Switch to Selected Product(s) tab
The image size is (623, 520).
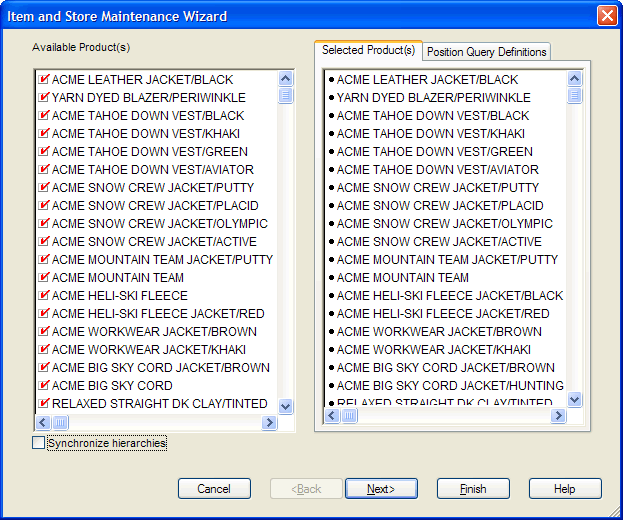pyautogui.click(x=368, y=50)
